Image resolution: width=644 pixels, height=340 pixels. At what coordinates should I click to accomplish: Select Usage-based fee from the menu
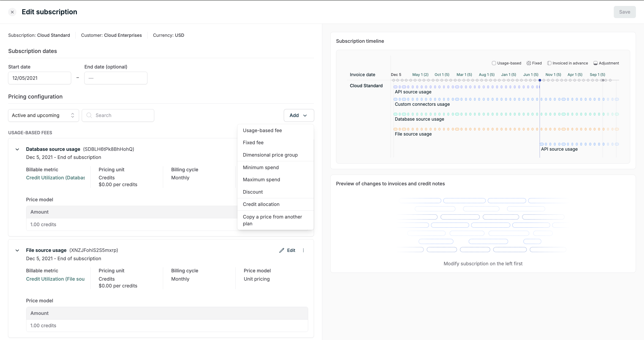click(262, 130)
